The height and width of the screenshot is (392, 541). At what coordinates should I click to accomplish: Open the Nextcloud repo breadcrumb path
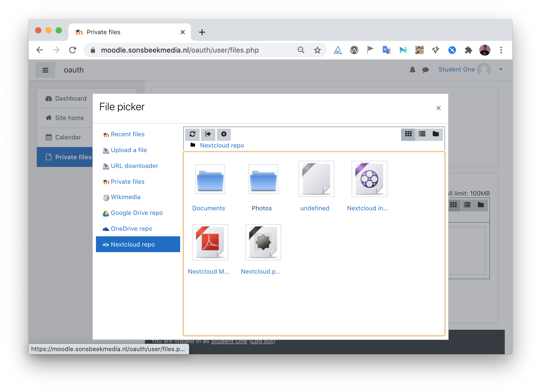click(x=222, y=145)
